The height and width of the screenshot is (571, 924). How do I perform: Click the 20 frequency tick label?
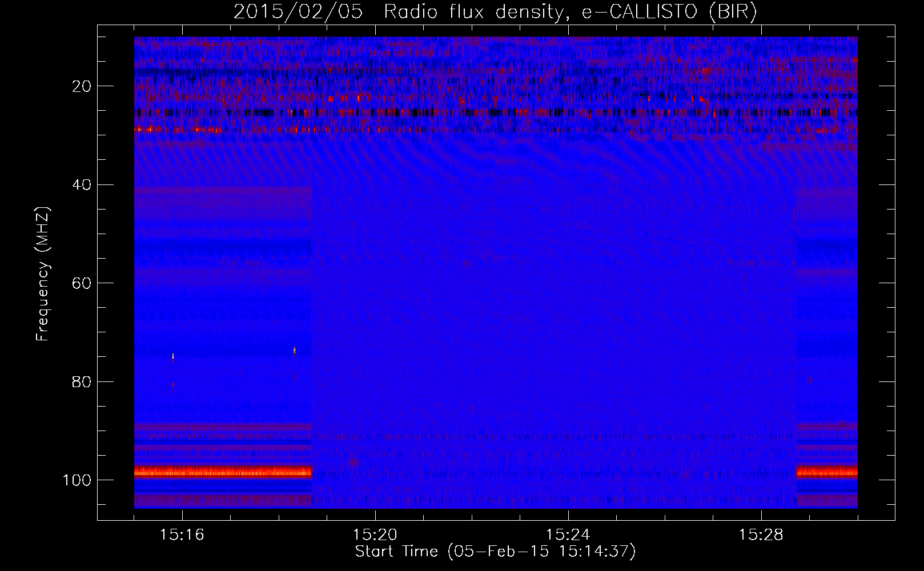click(82, 86)
